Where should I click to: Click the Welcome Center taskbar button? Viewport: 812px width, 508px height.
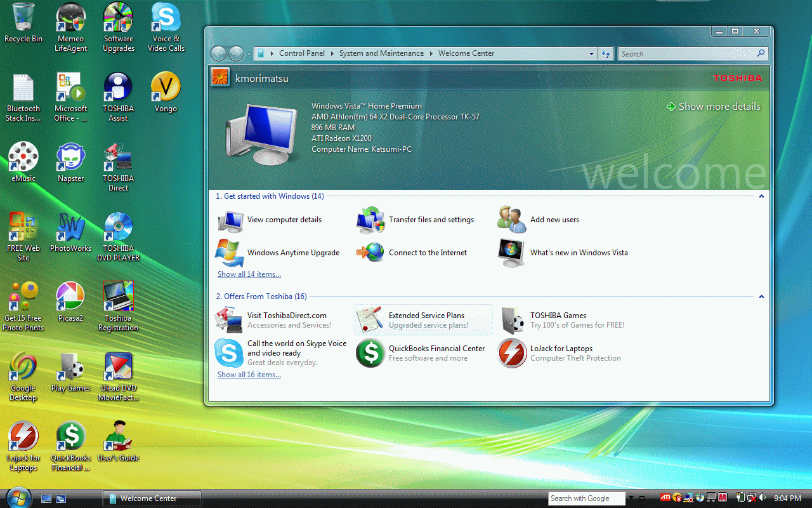(152, 498)
